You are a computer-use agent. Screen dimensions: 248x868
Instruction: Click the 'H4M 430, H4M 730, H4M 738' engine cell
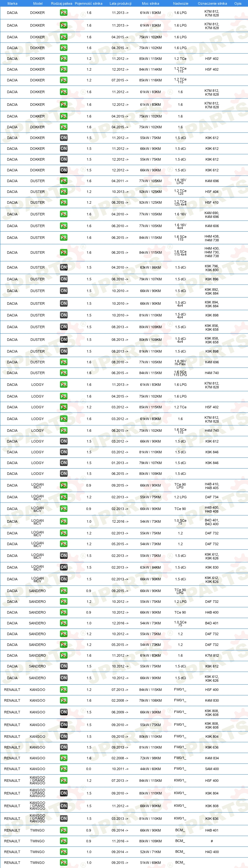point(212,252)
